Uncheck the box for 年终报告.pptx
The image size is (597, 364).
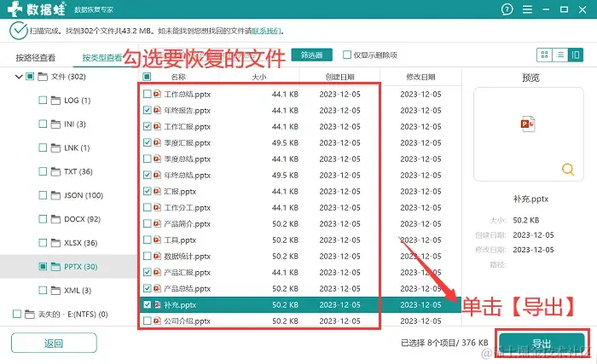click(x=147, y=110)
